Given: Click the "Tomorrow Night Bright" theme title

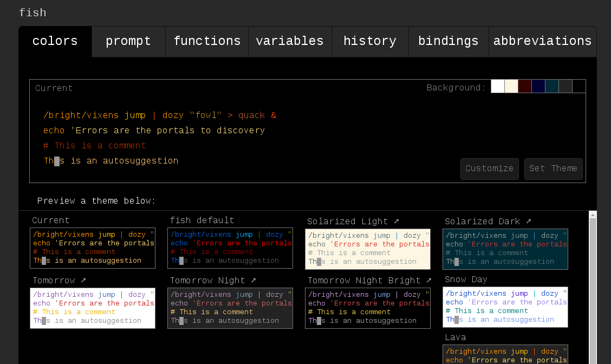Looking at the screenshot, I should [364, 281].
